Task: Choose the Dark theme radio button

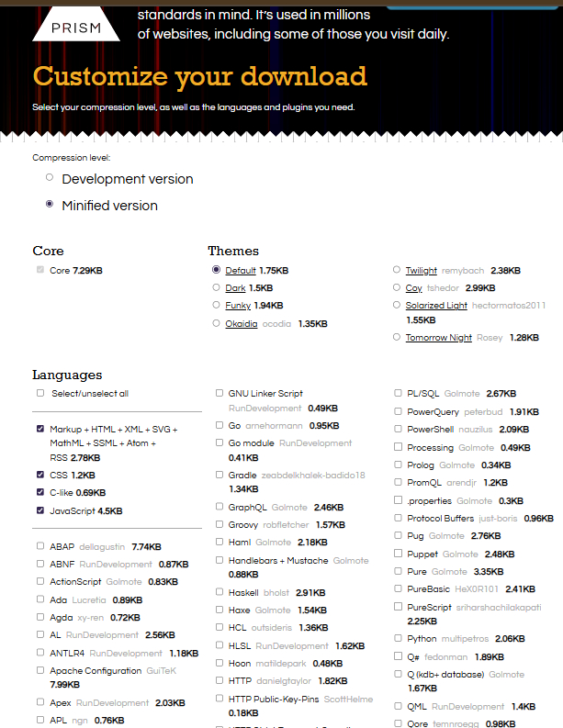Action: point(216,288)
